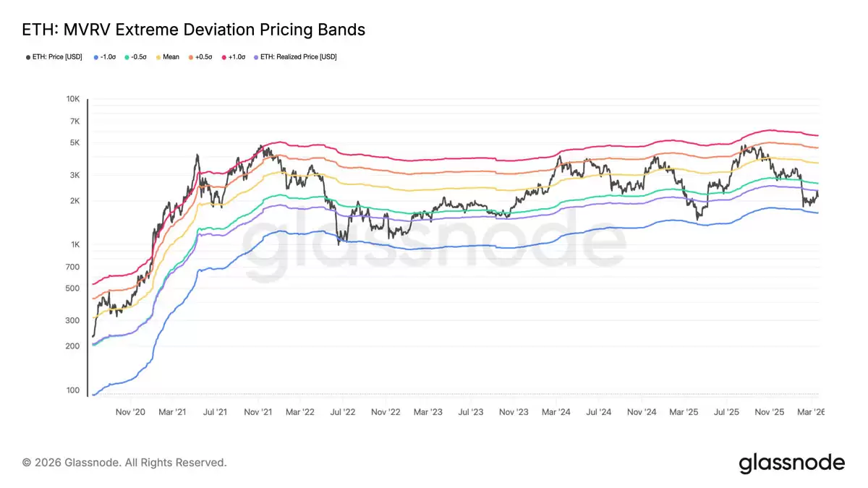
Task: Click the glassnode logo at bottom right
Action: point(791,463)
